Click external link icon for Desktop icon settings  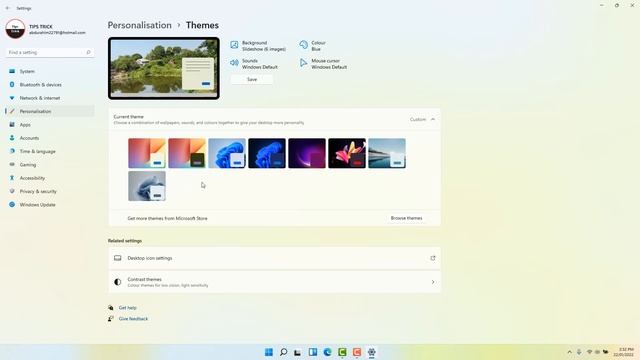click(x=433, y=258)
